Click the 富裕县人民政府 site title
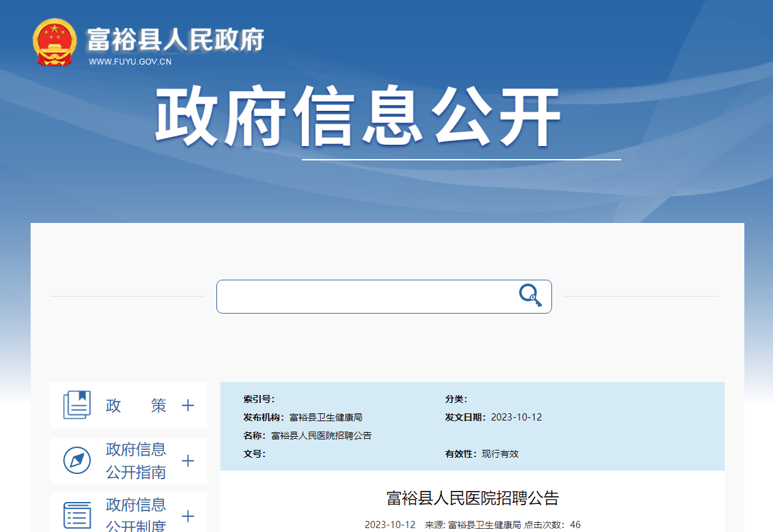The height and width of the screenshot is (532, 773). [x=175, y=40]
